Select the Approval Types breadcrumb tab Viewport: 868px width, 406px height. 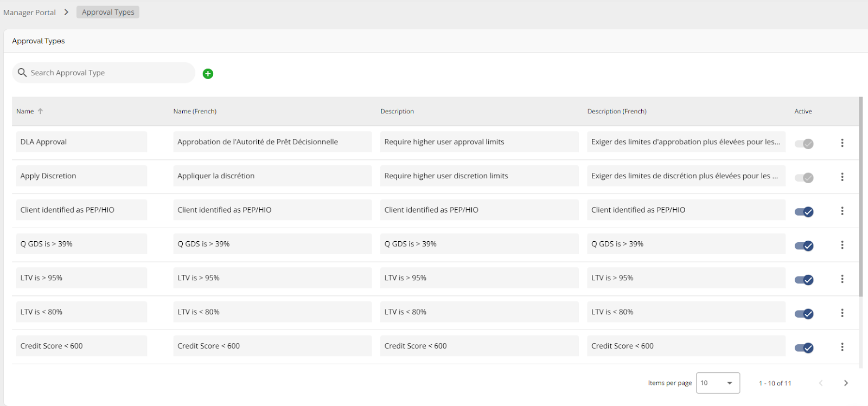[108, 12]
